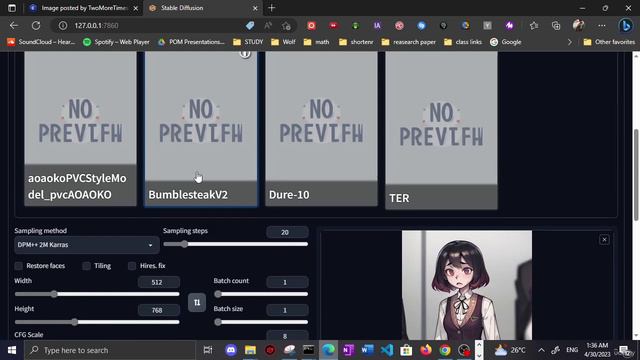This screenshot has height=360, width=640.
Task: Open the Spotify – Web Player bookmark
Action: point(116,42)
